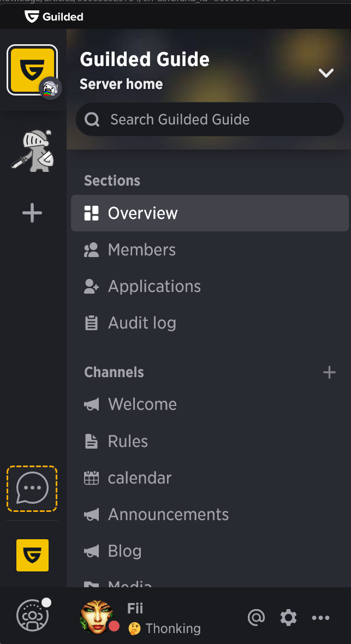Open the Applications section
This screenshot has height=644, width=351.
click(x=210, y=287)
